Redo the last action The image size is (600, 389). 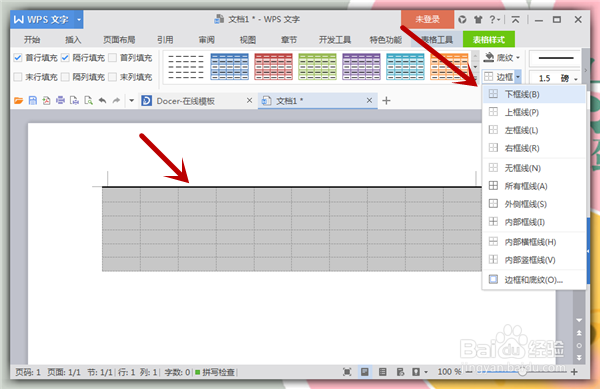(116, 101)
